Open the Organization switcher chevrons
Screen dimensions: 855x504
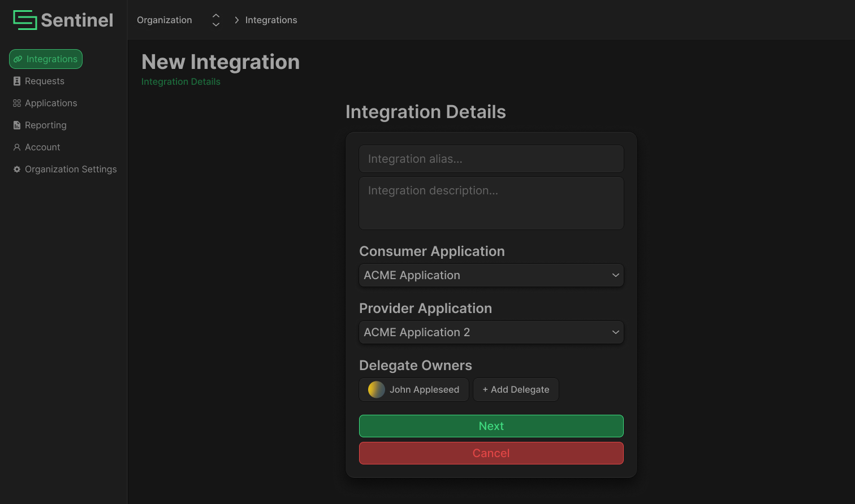(x=215, y=20)
